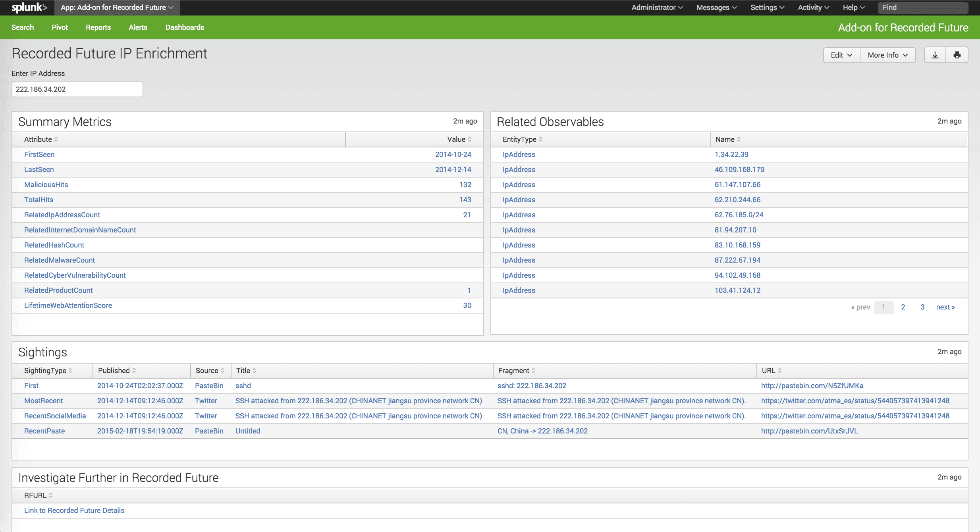Viewport: 980px width, 532px height.
Task: Open the Edit dropdown
Action: click(x=841, y=55)
